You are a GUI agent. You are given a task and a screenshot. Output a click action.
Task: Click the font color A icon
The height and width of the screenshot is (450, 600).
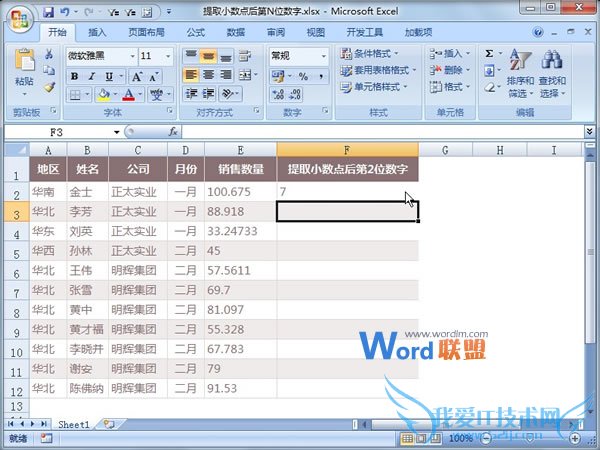tap(129, 94)
